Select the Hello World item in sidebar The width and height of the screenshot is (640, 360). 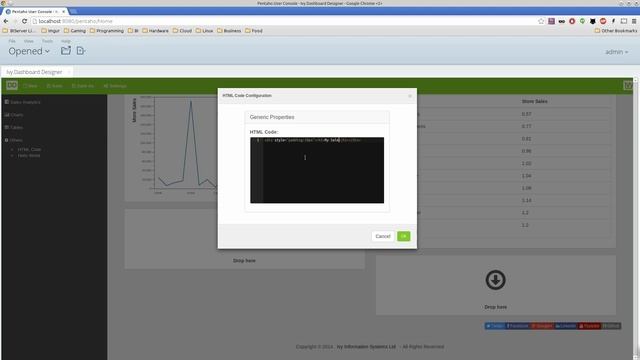pos(29,156)
